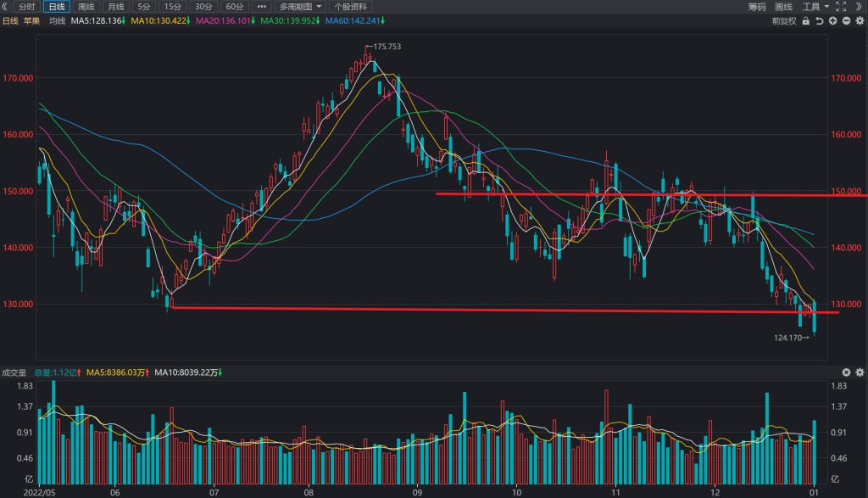Show more periods via the ellipsis button
868x498 pixels.
click(261, 7)
